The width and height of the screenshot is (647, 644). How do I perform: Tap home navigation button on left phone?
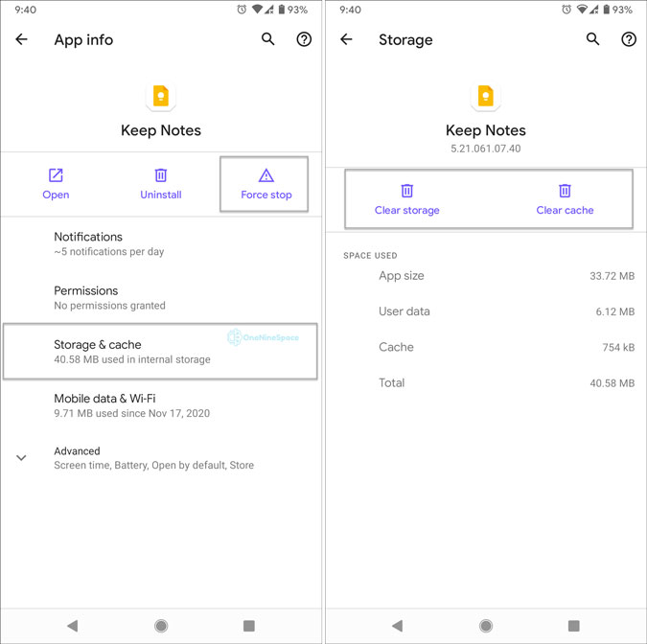161,626
